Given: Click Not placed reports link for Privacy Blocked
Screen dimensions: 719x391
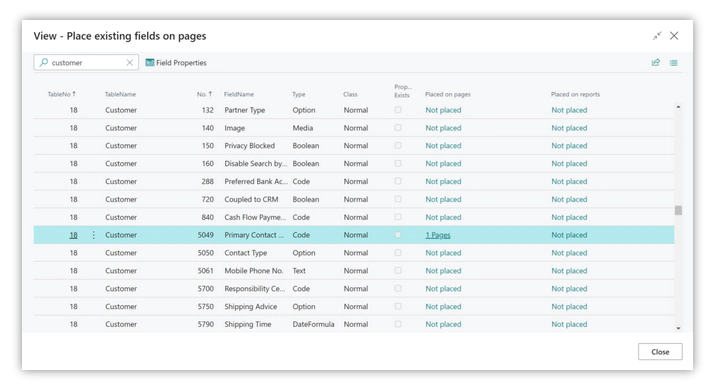Looking at the screenshot, I should 569,145.
